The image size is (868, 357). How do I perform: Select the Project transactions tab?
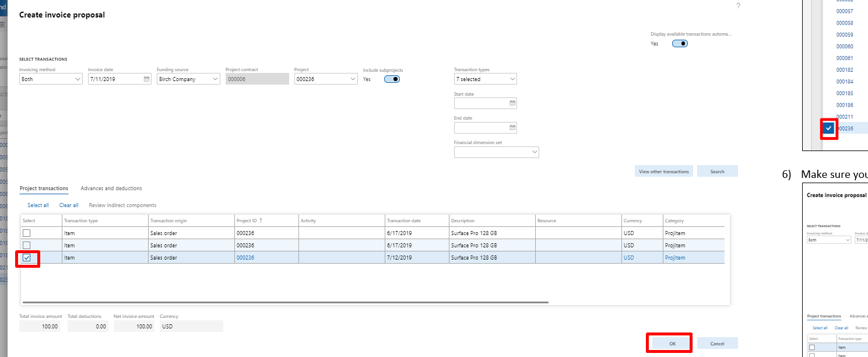pos(44,188)
